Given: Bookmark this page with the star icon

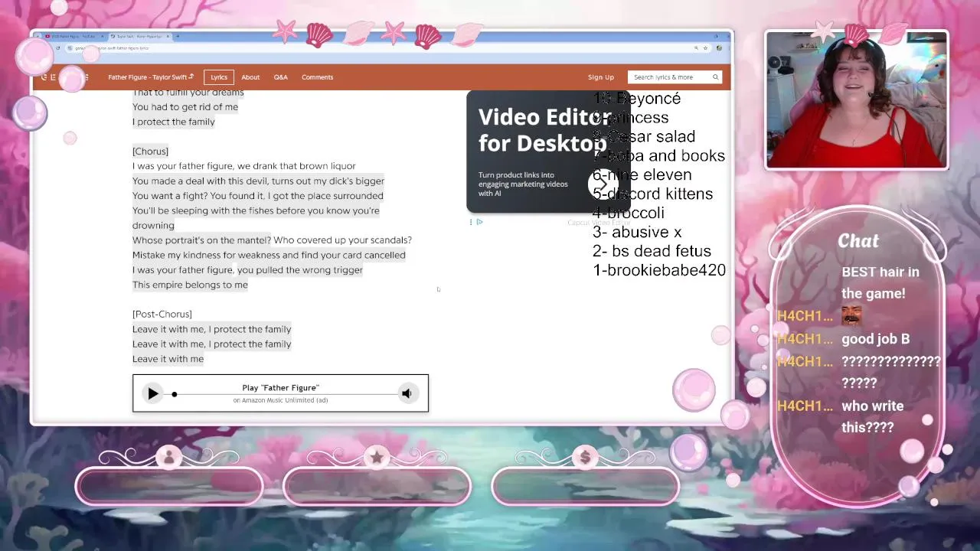Looking at the screenshot, I should coord(706,48).
